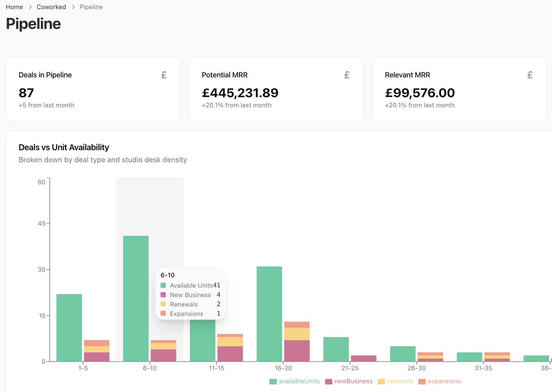Click the Pipeline breadcrumb link

91,7
